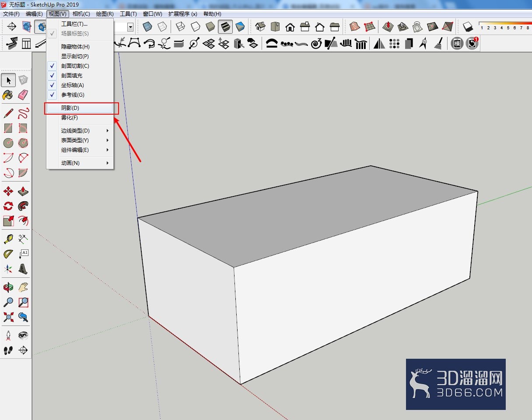Choose the Rotated Rectangle tool

click(x=23, y=128)
